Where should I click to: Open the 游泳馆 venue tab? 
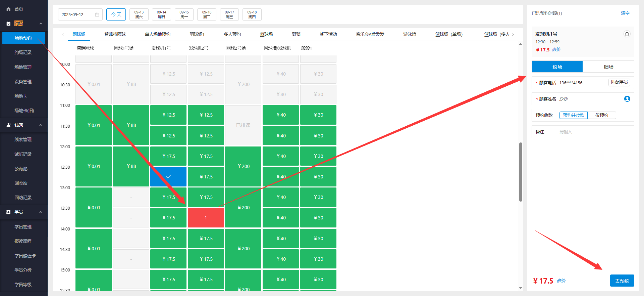click(x=410, y=34)
